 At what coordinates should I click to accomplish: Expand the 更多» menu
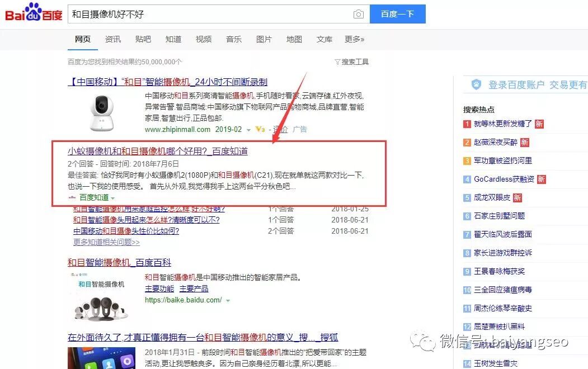point(354,39)
